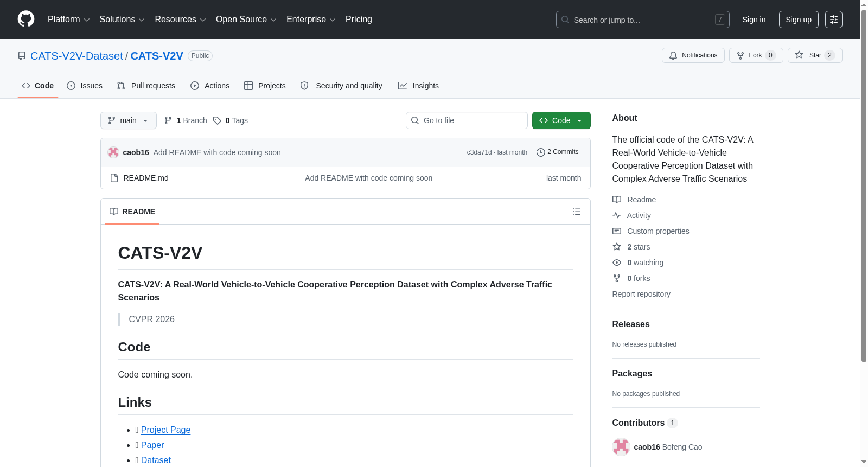Open the Enterprise dropdown

coord(311,20)
